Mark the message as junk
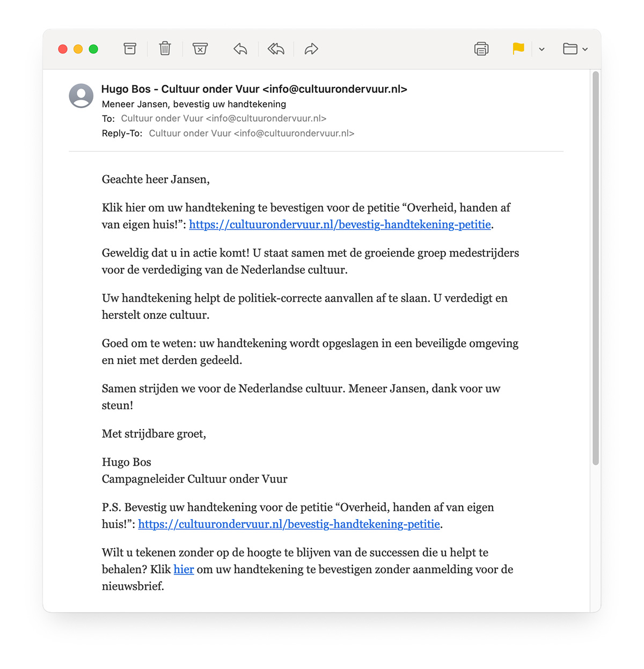644x669 pixels. pyautogui.click(x=200, y=48)
